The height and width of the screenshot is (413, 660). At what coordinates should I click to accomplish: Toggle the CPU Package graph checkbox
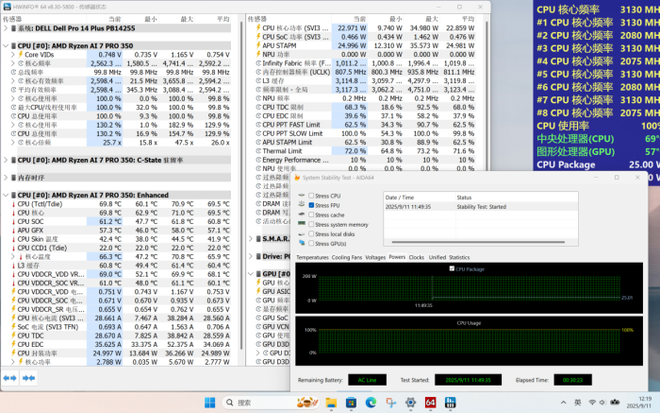coord(452,269)
